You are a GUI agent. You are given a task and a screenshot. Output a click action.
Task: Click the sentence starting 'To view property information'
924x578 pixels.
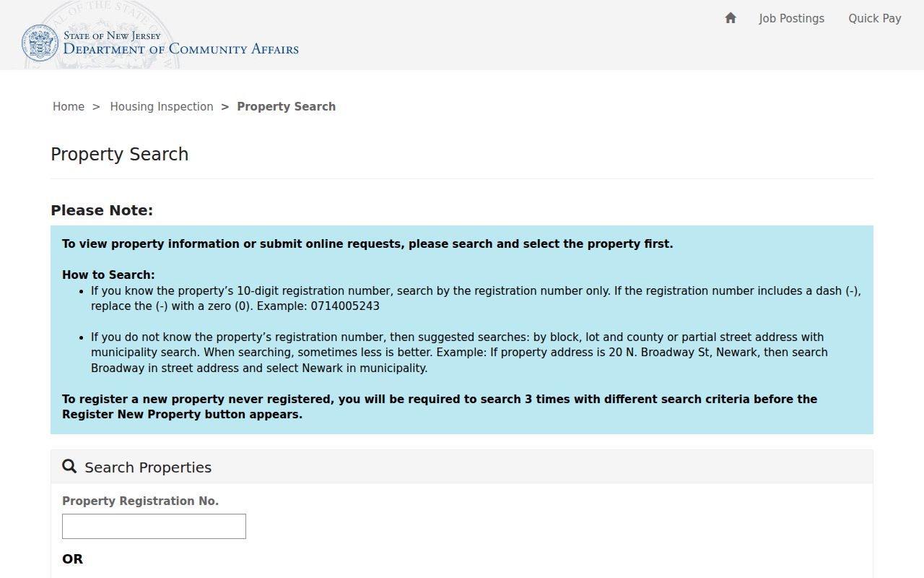point(367,244)
